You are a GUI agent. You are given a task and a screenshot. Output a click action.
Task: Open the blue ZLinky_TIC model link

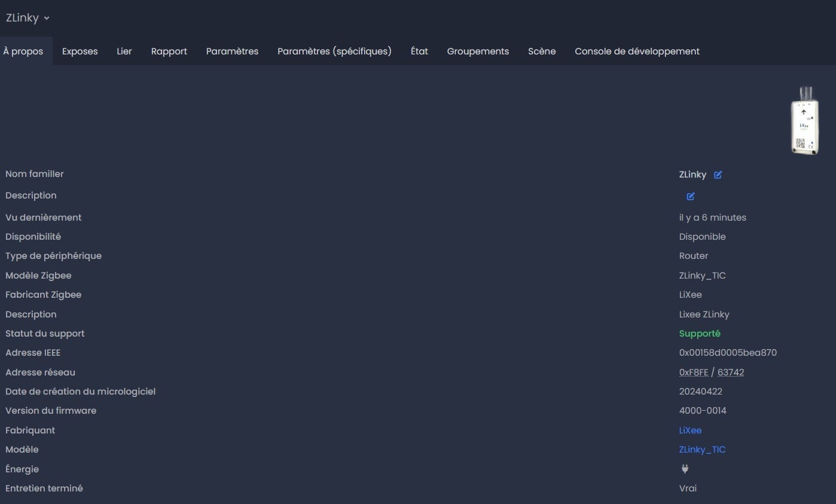pyautogui.click(x=702, y=450)
